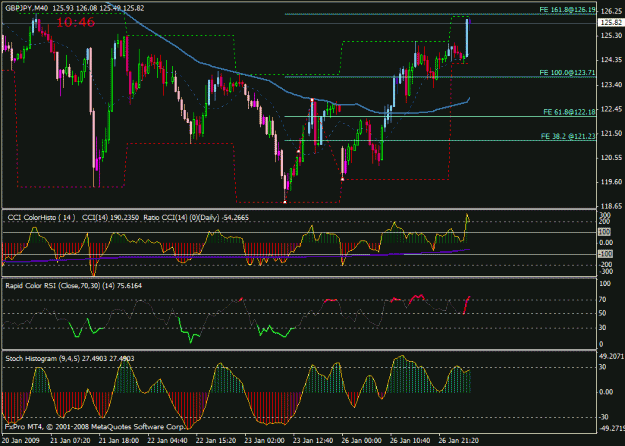This screenshot has height=446, width=625.
Task: Click the GBPJPY,M40 chart title text
Action: tap(27, 8)
